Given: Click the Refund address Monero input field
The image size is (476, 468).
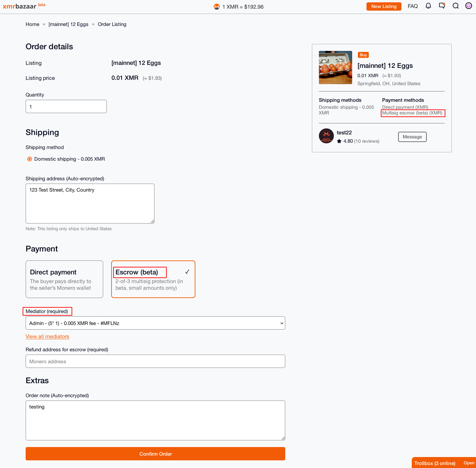Looking at the screenshot, I should point(155,361).
